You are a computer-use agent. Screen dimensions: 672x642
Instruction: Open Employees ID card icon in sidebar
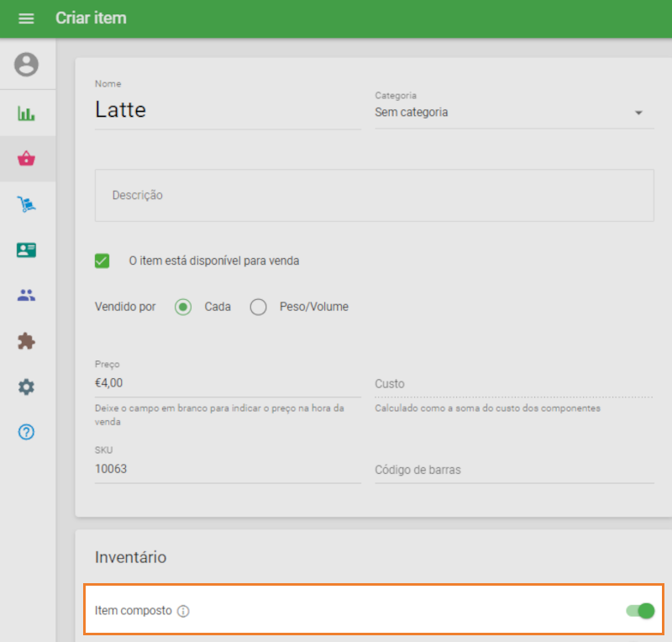(x=27, y=250)
